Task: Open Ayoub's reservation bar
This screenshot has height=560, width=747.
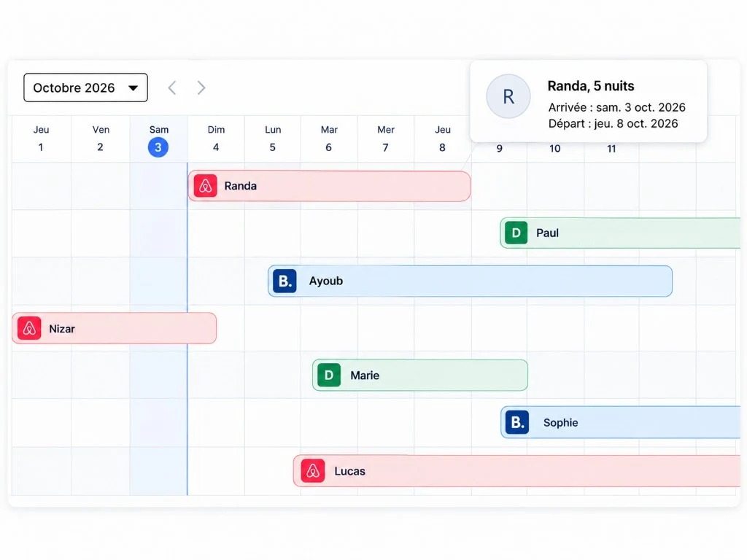Action: 471,281
